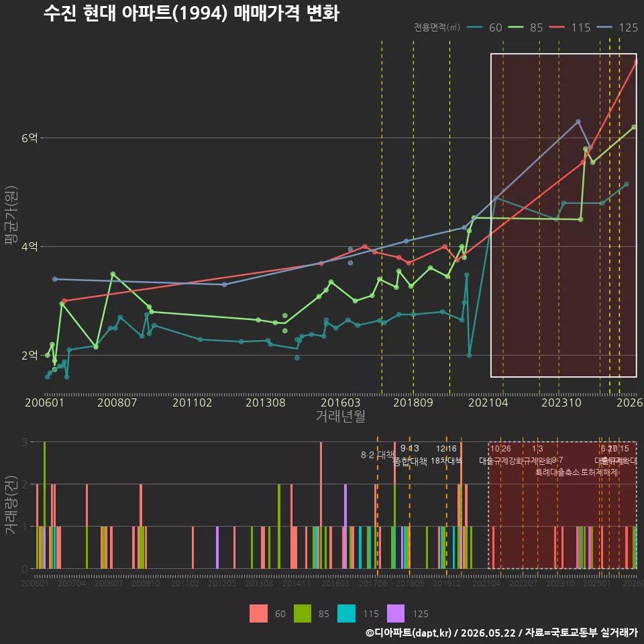Click '202501' on the volume chart x-axis
The image size is (644, 644).
pos(597,583)
